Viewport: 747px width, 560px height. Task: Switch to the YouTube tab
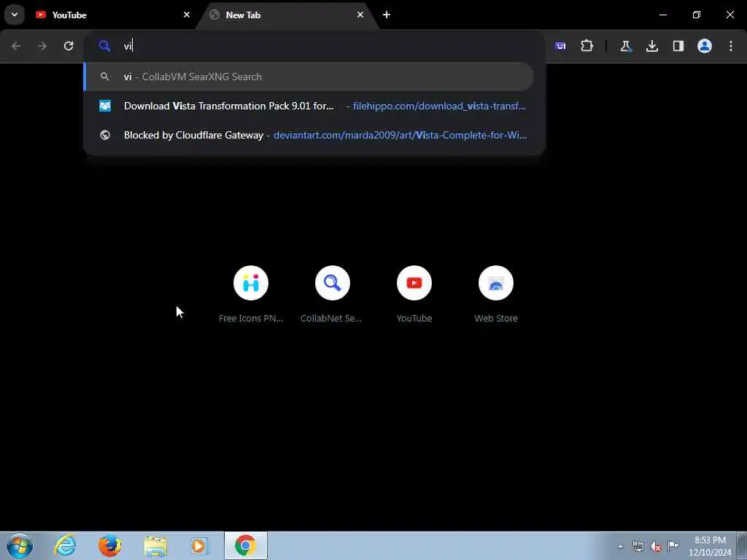click(x=113, y=15)
